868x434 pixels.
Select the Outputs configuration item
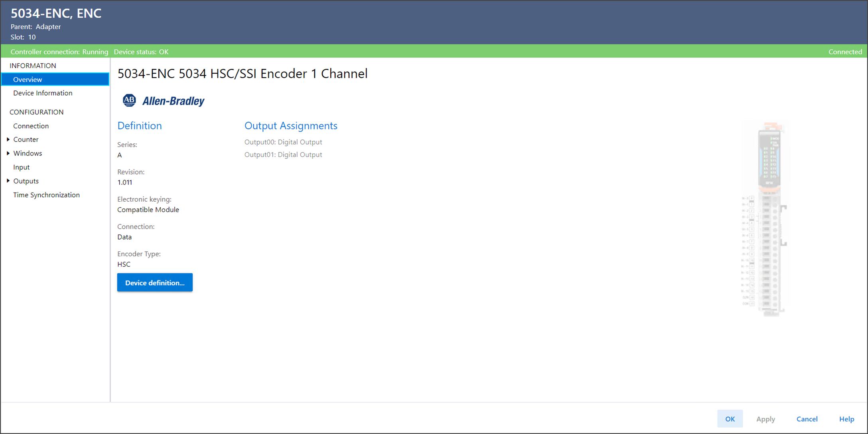click(26, 181)
